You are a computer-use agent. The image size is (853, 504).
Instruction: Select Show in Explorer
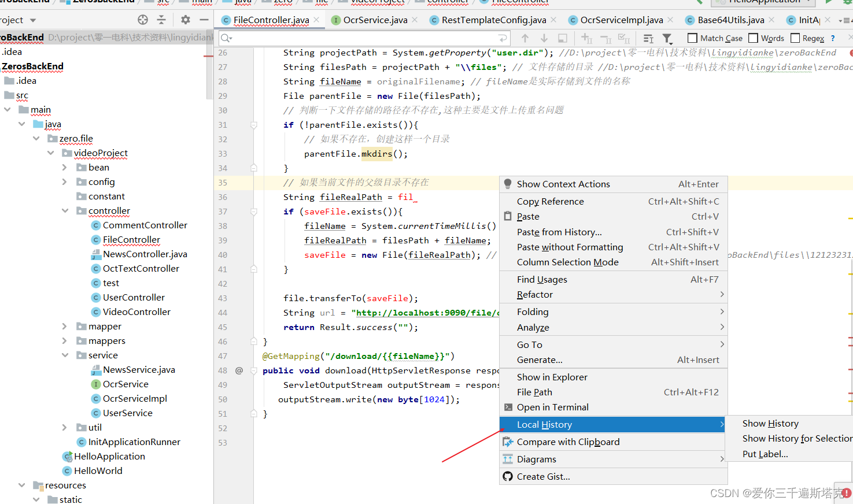click(614, 377)
